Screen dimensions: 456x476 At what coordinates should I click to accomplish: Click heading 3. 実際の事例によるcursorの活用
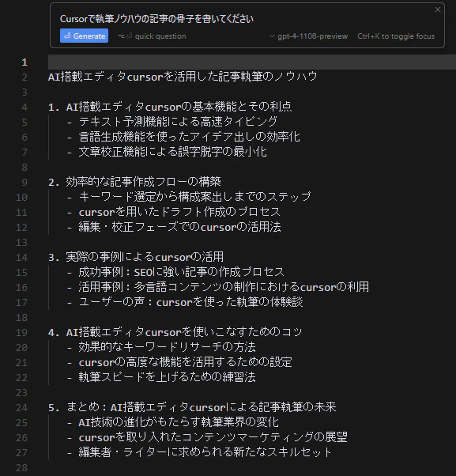[136, 257]
